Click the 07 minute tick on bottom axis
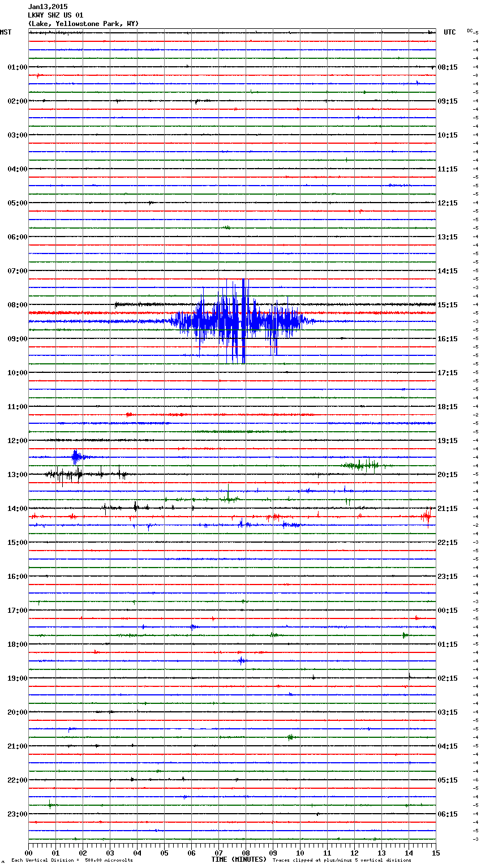Viewport: 481px width, 868px height. pyautogui.click(x=218, y=853)
